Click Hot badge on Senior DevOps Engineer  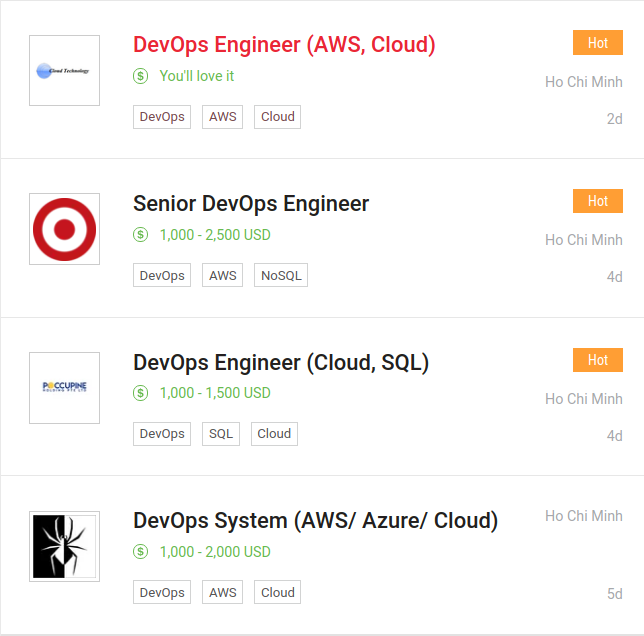tap(598, 201)
